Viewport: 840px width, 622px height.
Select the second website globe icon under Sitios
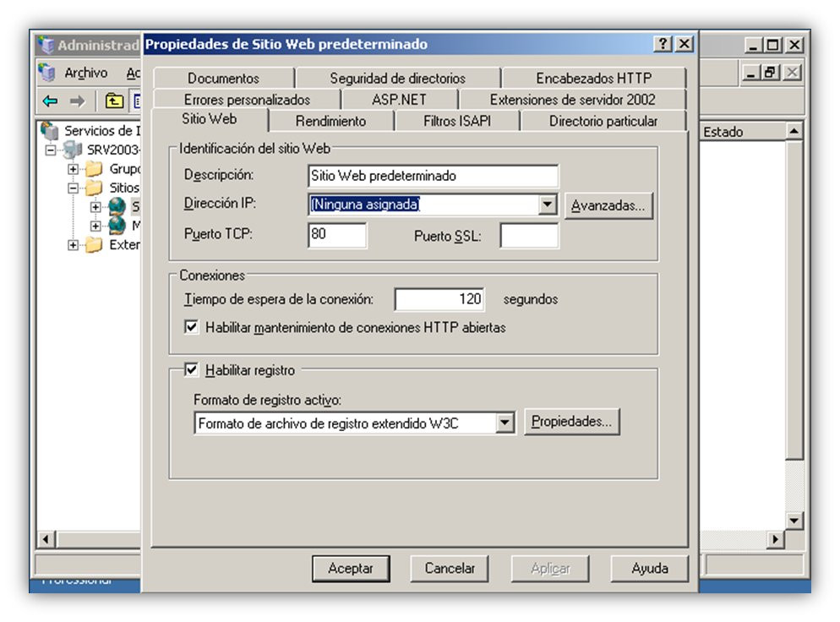(117, 226)
